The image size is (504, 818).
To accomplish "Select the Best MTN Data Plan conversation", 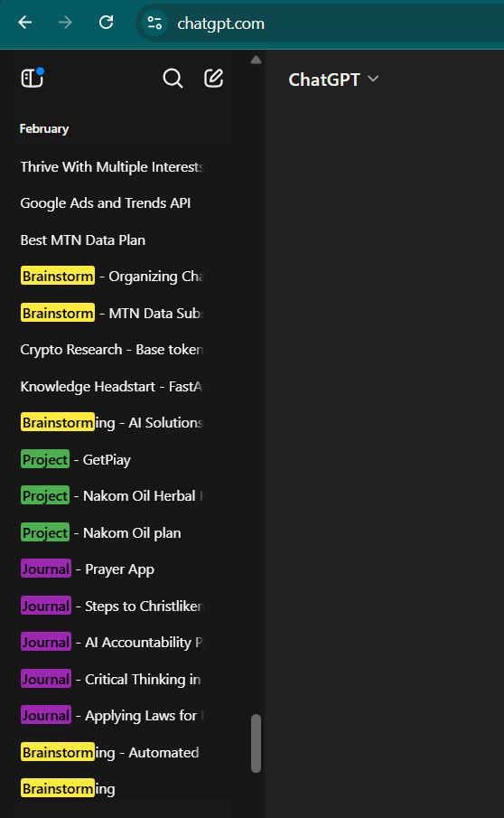I will tap(111, 240).
